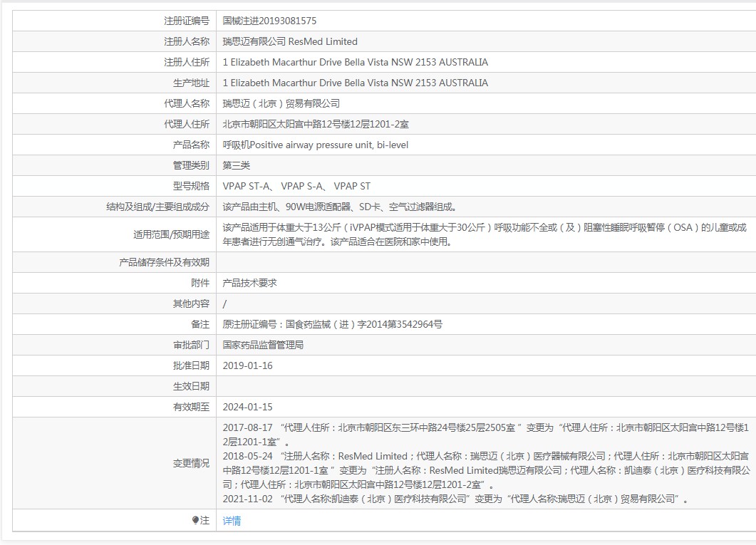Select approval date 2019-01-16

tap(247, 366)
